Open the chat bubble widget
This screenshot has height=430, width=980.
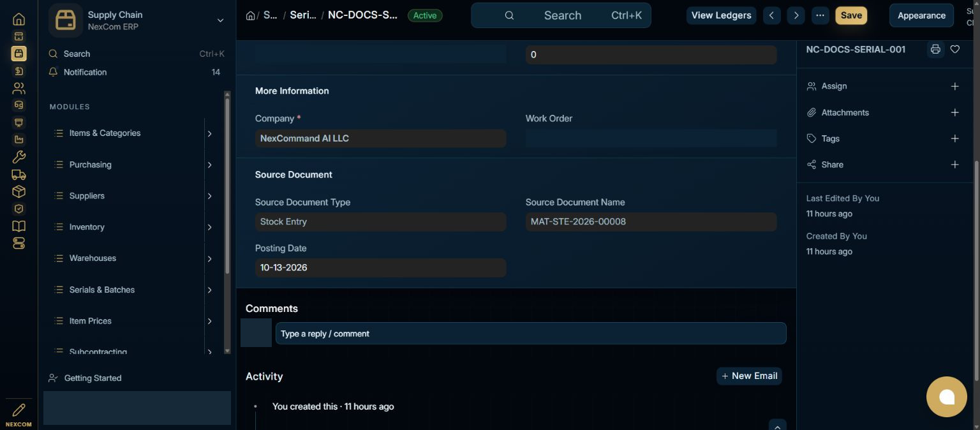click(x=947, y=397)
